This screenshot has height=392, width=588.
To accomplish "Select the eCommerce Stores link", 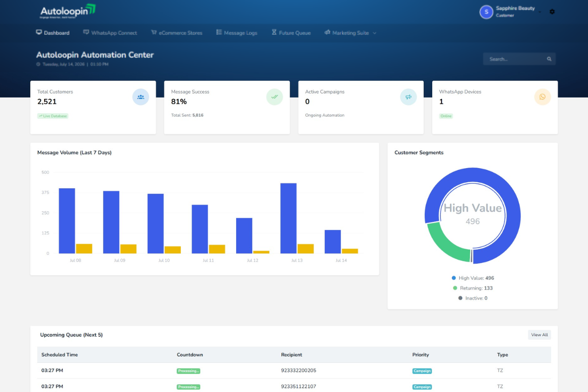I will click(x=177, y=33).
